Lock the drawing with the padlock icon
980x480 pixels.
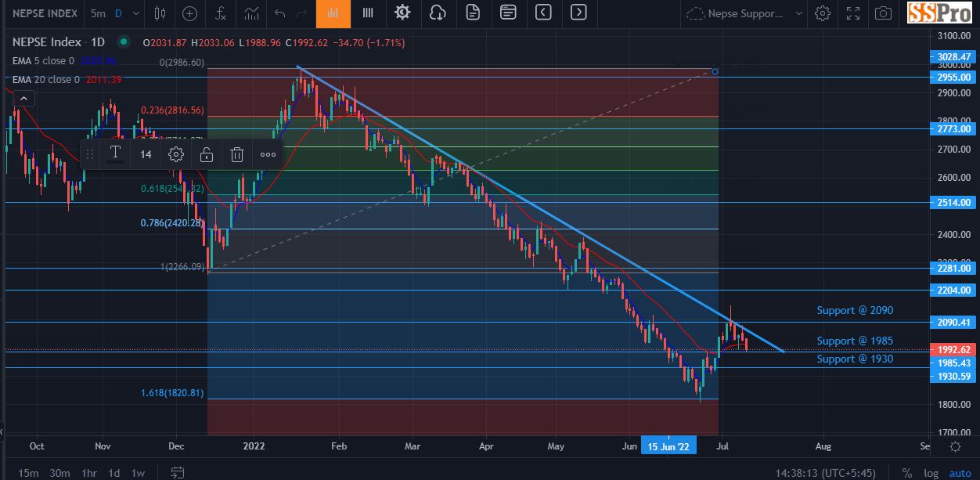pos(207,154)
